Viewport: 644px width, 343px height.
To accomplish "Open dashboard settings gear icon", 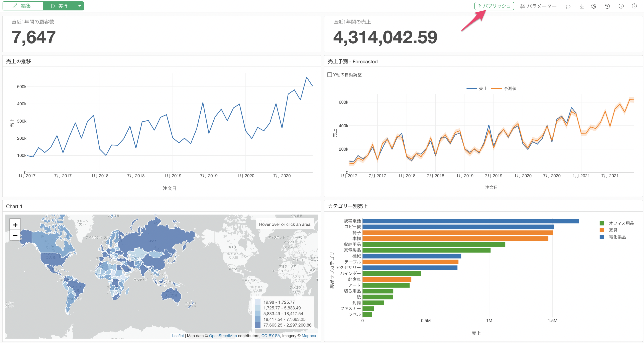I will coord(594,6).
